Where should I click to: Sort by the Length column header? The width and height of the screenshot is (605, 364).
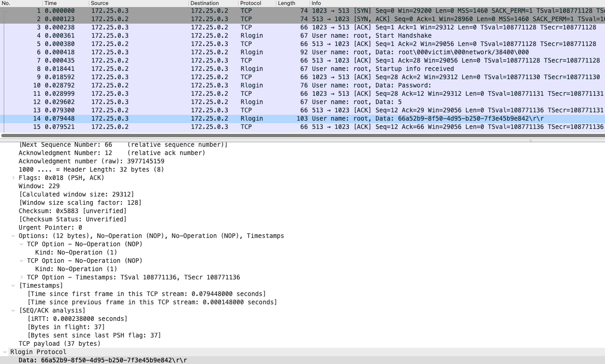coord(293,3)
